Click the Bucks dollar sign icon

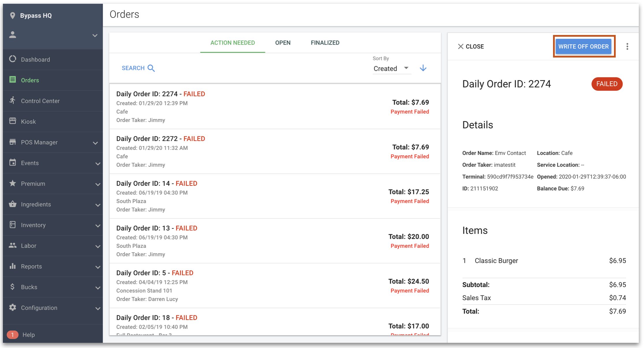coord(12,287)
